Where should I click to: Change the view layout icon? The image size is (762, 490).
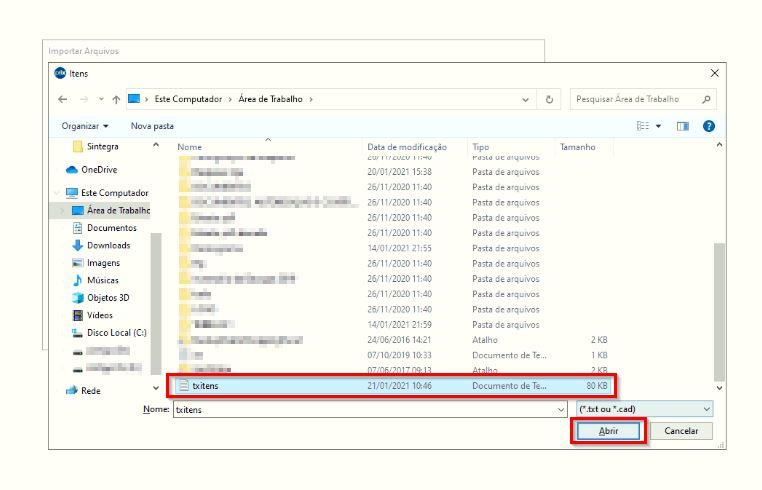click(643, 126)
